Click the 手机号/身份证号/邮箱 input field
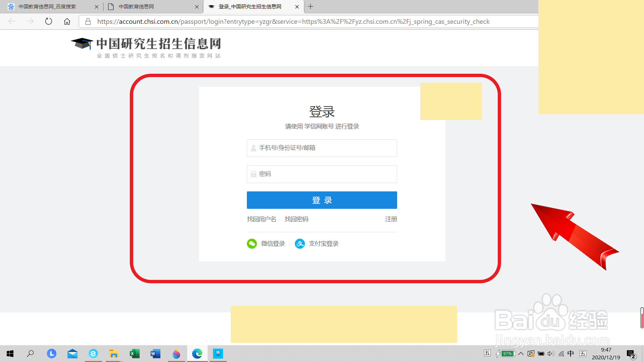 pos(322,148)
